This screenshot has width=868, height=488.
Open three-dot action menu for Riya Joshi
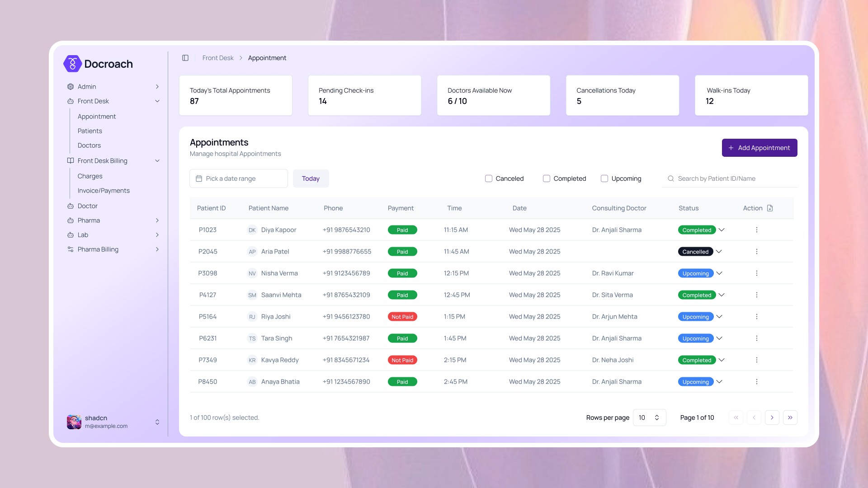click(x=756, y=317)
